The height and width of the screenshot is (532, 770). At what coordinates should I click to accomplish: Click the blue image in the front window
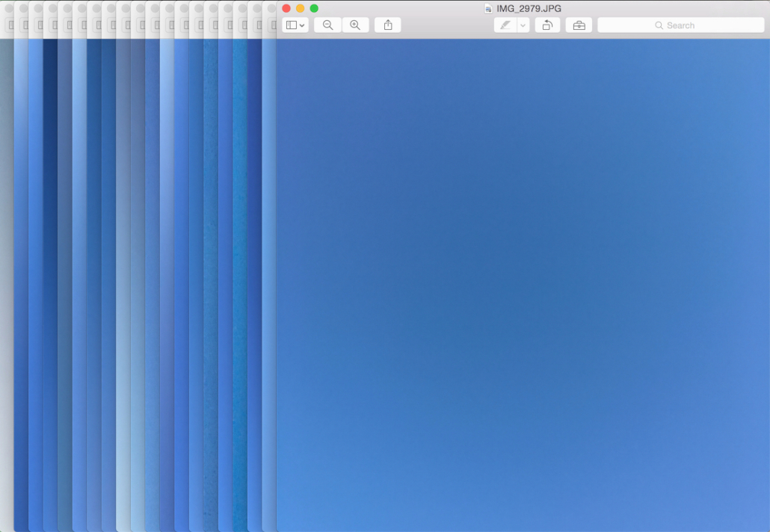click(x=523, y=284)
